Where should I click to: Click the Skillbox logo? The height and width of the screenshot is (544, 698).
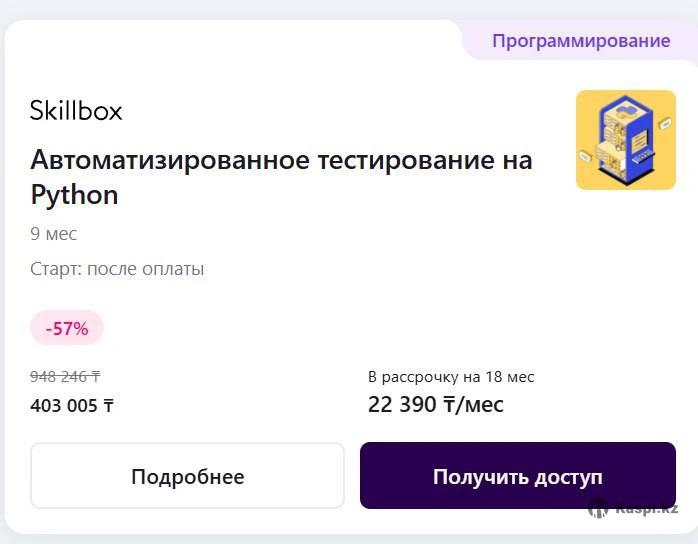(76, 110)
